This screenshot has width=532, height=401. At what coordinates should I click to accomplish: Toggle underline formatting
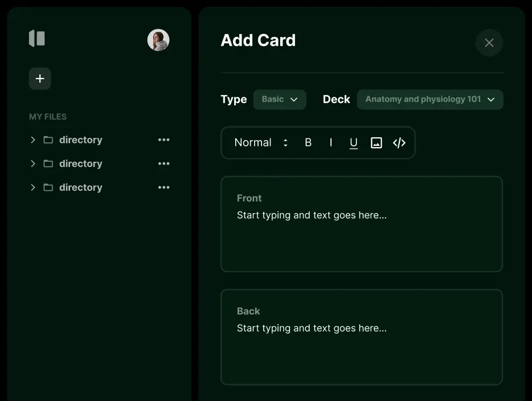coord(354,143)
